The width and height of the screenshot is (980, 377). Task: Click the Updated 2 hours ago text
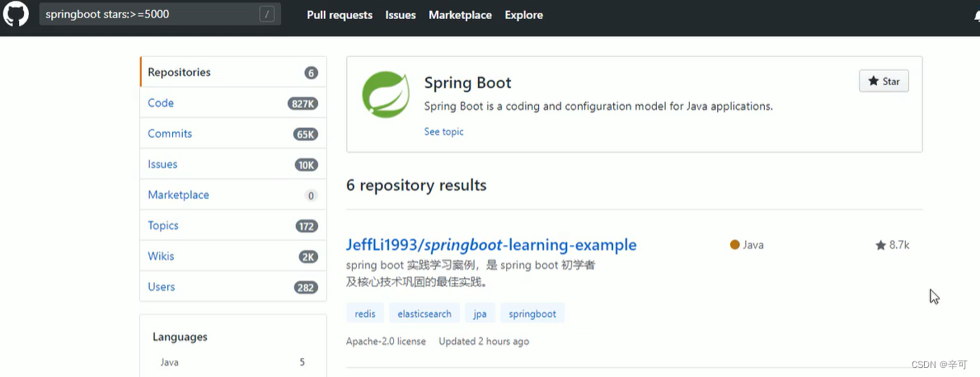point(484,342)
